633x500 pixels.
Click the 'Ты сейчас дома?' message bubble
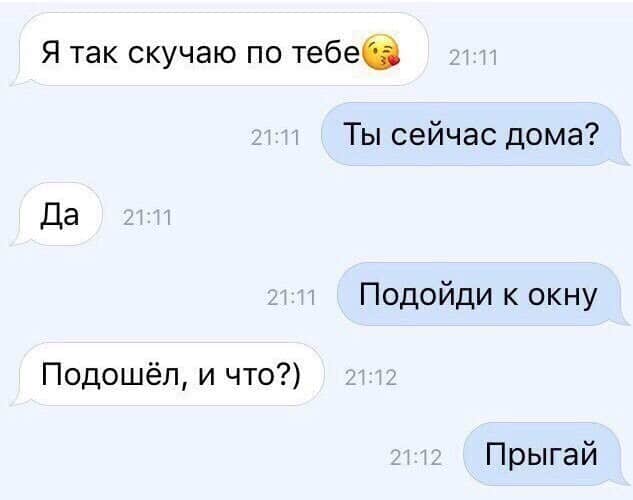[475, 134]
